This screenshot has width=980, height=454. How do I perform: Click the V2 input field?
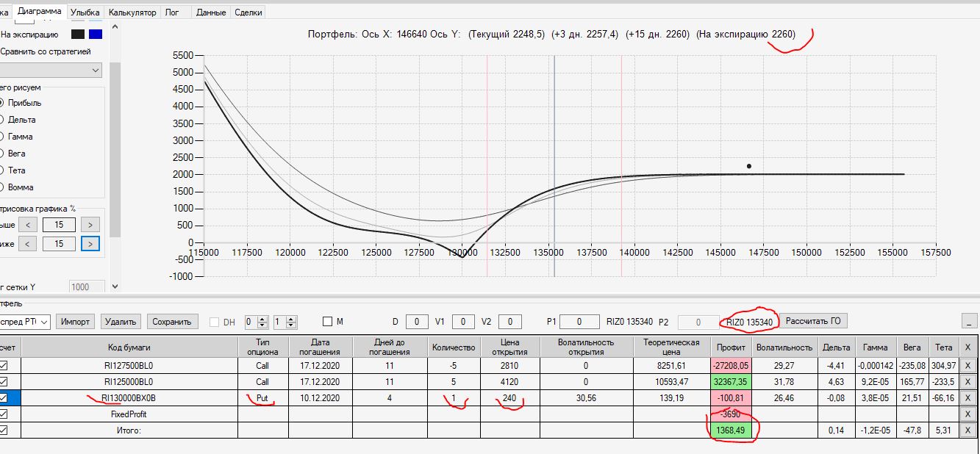[510, 321]
